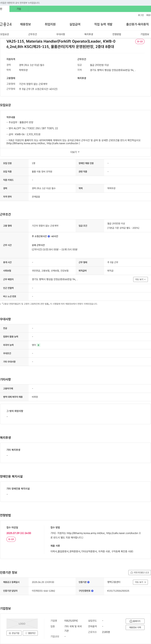The width and height of the screenshot is (151, 644).
Task: Select company name 미8군(USFK)
Action: click(71, 621)
